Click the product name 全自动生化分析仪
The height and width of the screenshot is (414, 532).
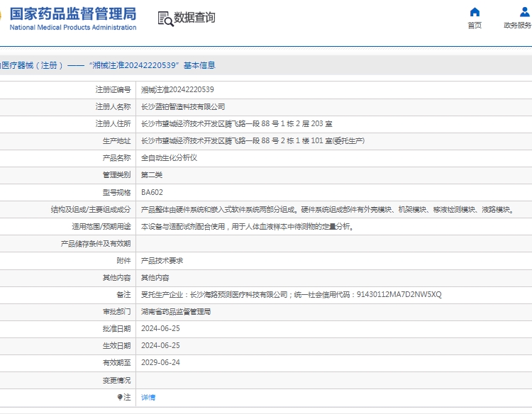pos(169,157)
